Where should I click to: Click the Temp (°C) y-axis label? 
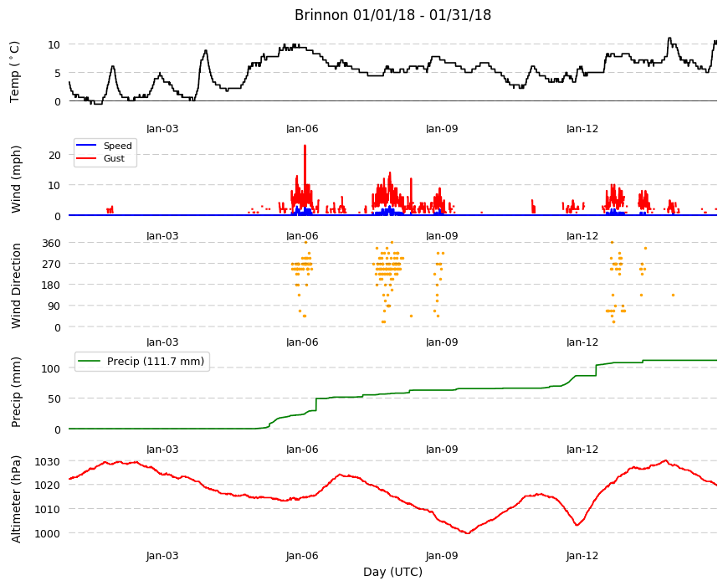15,72
